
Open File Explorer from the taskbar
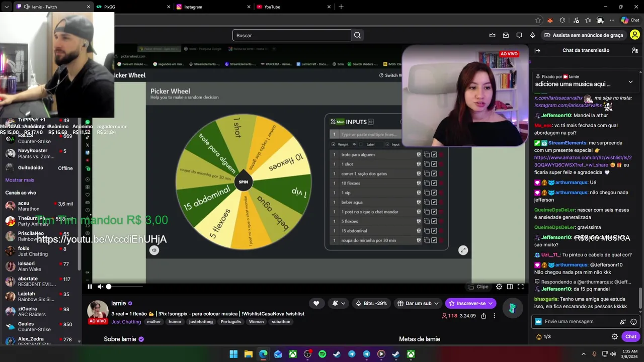coord(248,354)
